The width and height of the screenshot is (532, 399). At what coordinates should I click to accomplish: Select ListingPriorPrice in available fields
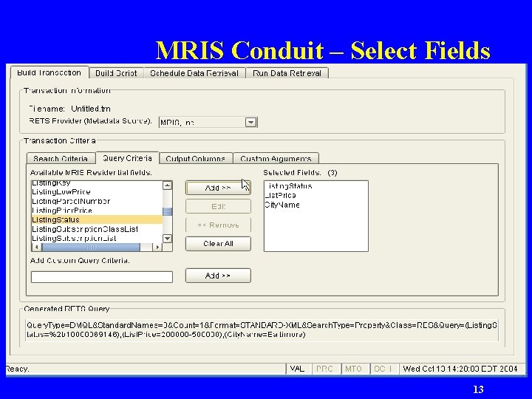[x=97, y=211]
